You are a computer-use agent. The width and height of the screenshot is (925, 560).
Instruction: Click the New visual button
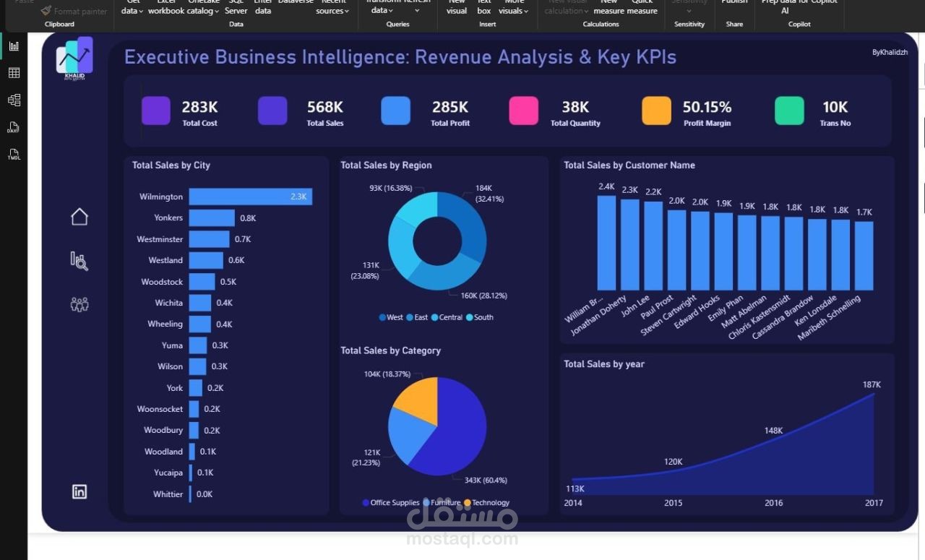[457, 9]
